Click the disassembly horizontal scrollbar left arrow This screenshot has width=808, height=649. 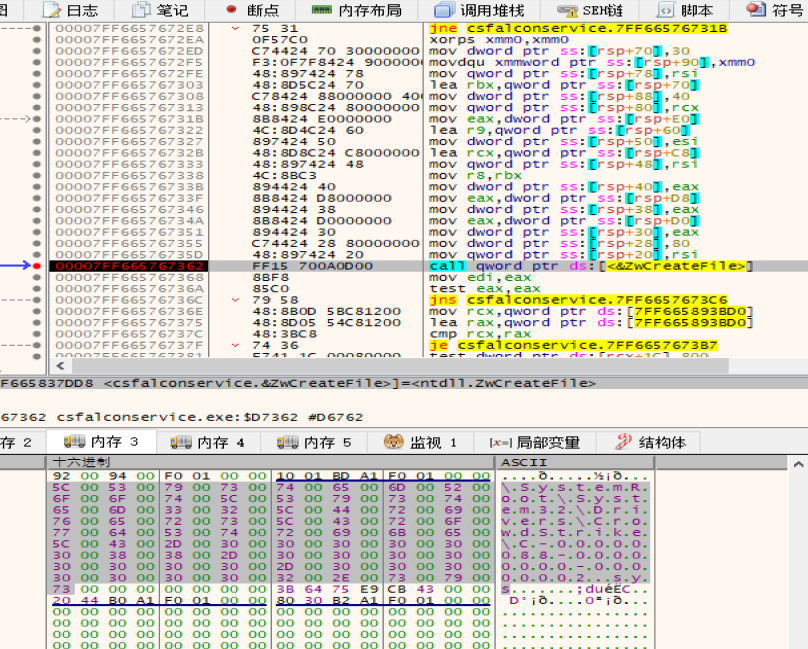[x=60, y=366]
